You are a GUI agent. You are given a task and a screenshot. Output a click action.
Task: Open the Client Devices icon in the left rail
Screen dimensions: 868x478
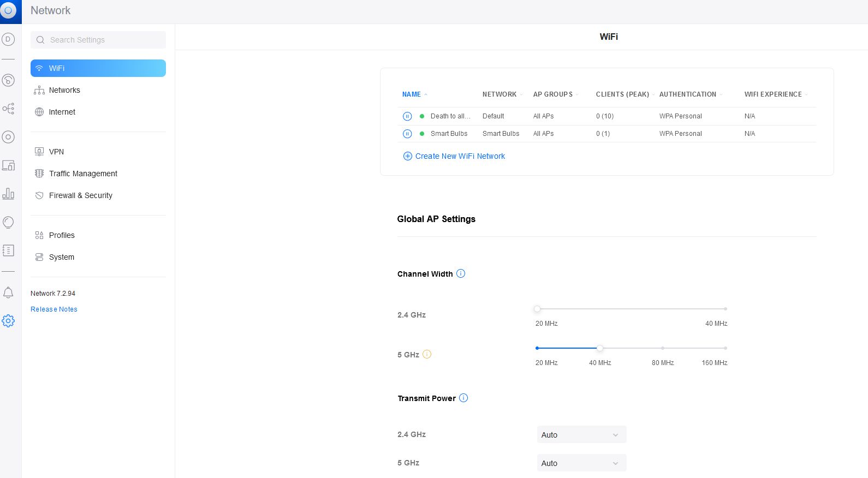point(8,165)
